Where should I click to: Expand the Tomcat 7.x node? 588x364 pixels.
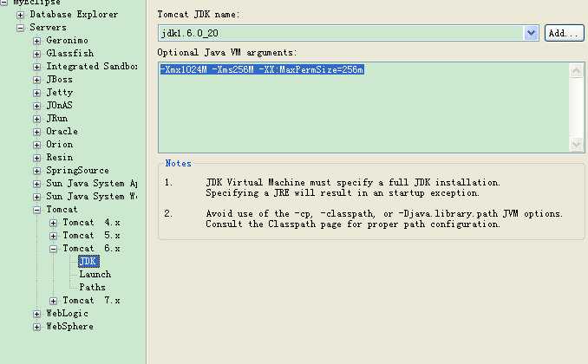coord(53,301)
